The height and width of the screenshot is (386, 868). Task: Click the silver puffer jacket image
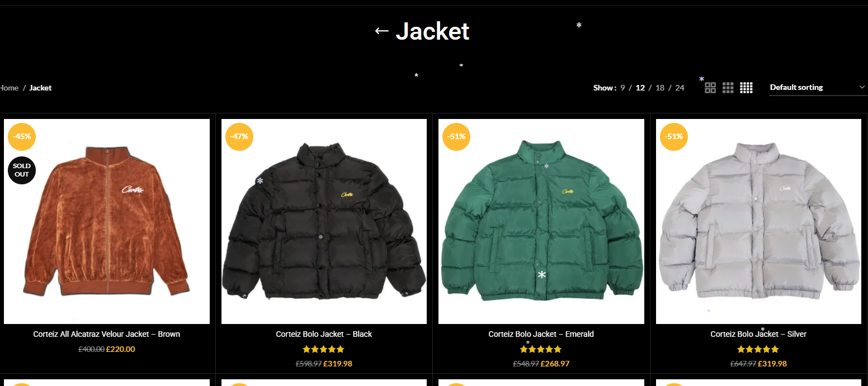[758, 221]
